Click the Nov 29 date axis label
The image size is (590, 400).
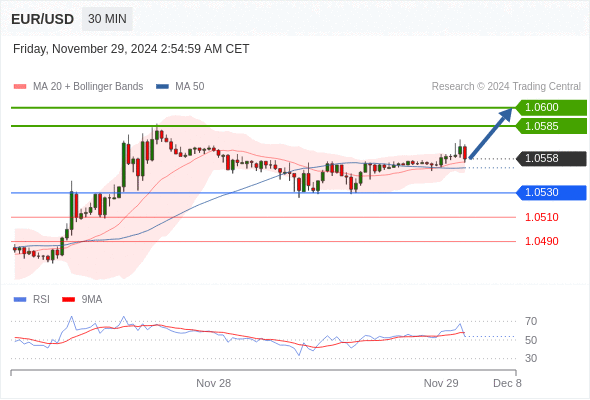[x=441, y=383]
